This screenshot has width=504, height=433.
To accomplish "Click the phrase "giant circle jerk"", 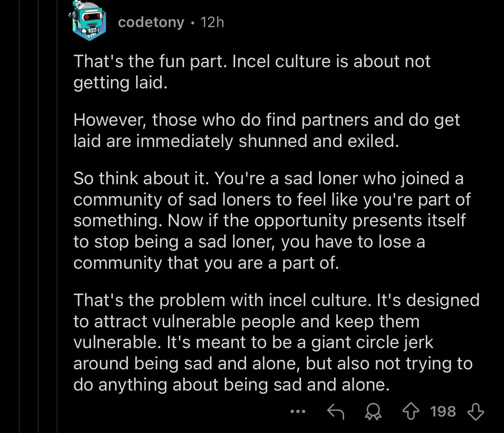I will pos(372,342).
